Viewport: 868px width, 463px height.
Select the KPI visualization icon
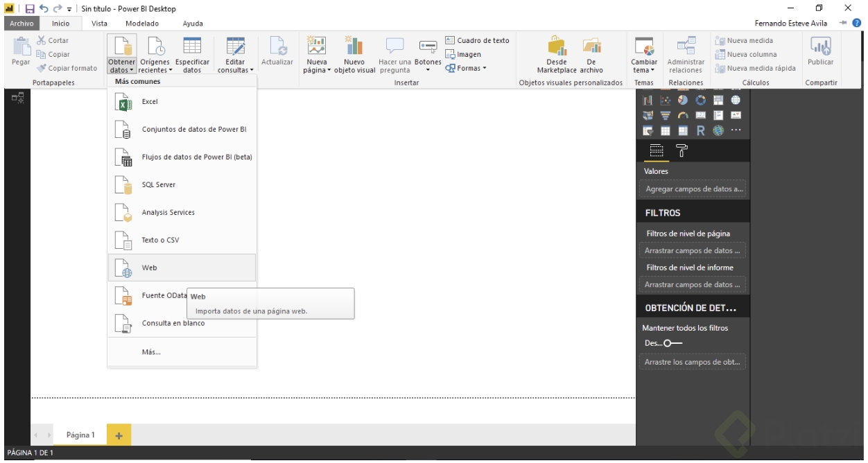[736, 115]
